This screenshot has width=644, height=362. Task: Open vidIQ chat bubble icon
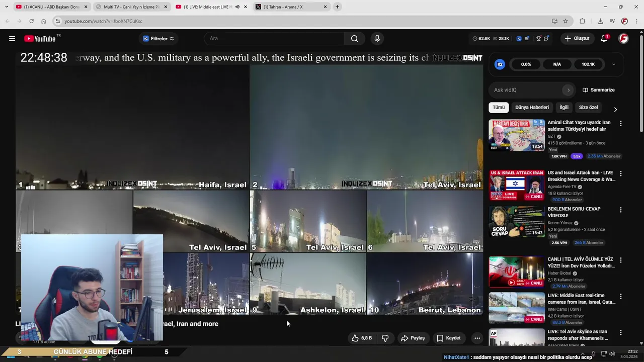click(x=546, y=39)
